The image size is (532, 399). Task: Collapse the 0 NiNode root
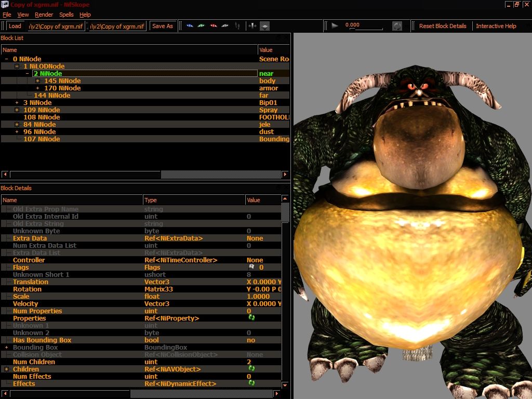pyautogui.click(x=6, y=59)
